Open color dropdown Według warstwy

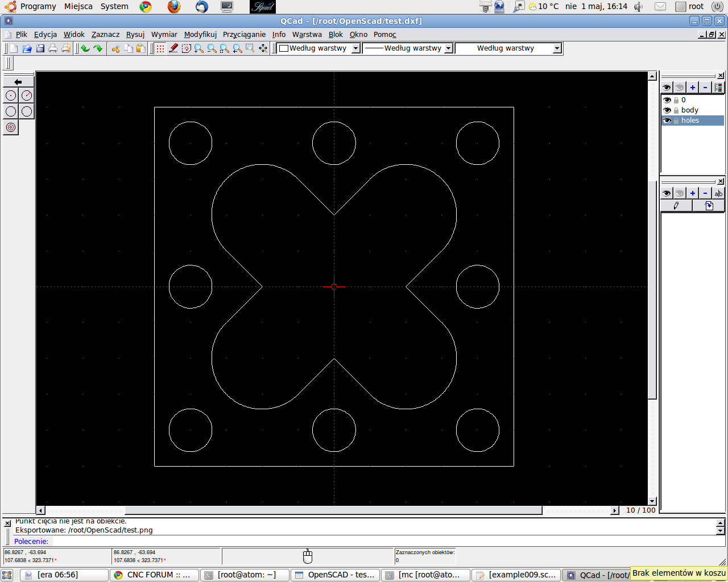(319, 48)
